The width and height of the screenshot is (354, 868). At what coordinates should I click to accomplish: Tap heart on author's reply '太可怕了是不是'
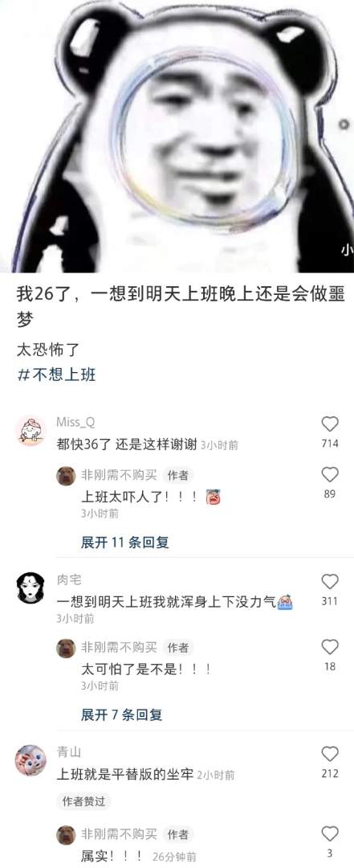pyautogui.click(x=330, y=647)
